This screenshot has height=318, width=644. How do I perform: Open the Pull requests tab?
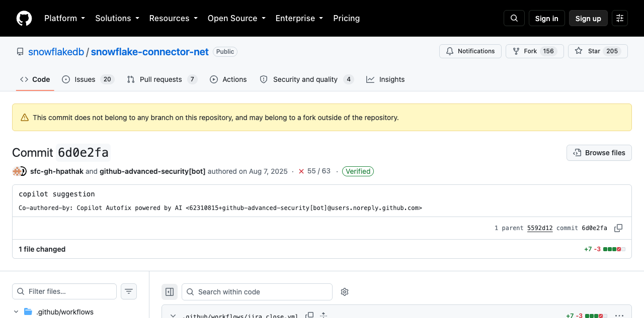(162, 79)
